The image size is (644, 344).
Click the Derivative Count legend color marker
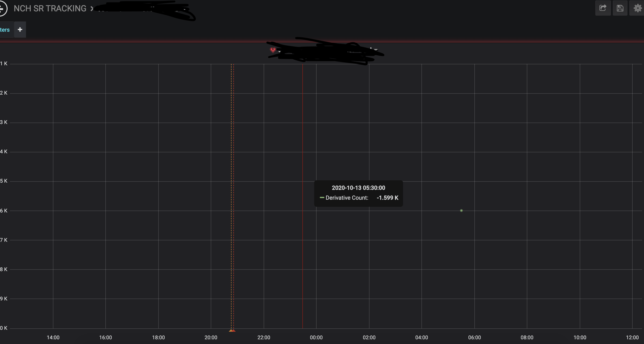click(x=322, y=198)
